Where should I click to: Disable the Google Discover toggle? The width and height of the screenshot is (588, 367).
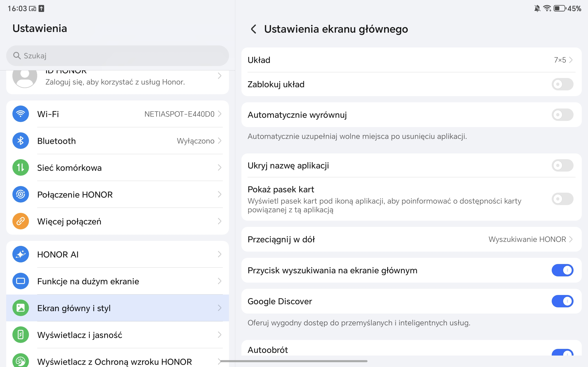pyautogui.click(x=562, y=301)
